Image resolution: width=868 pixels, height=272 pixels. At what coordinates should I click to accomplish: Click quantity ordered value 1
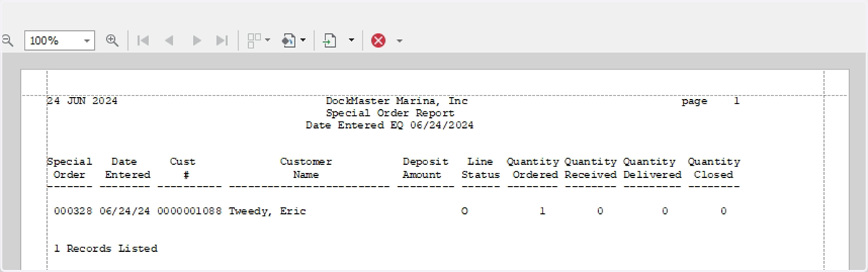[542, 211]
